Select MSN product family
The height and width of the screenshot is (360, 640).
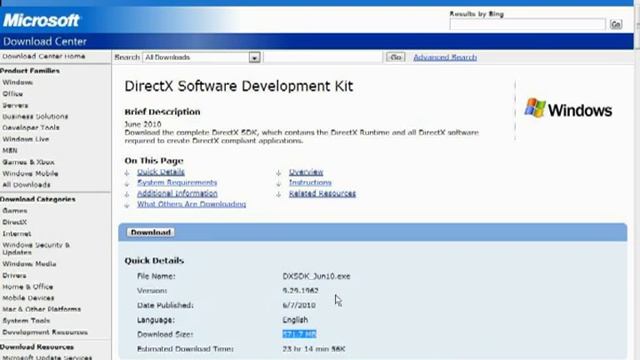click(10, 151)
